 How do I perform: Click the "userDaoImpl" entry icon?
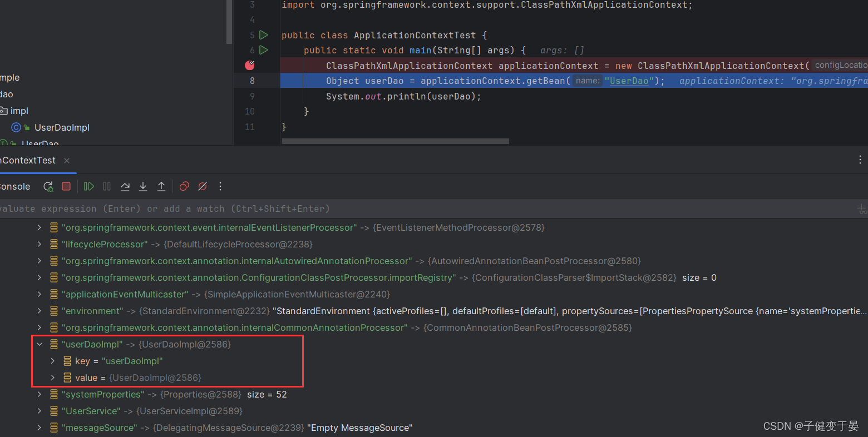tap(54, 344)
